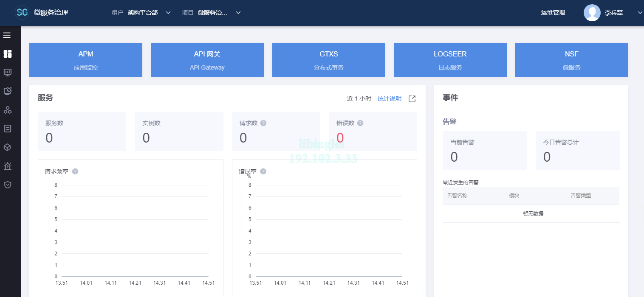Click the document list icon in sidebar
Image resolution: width=644 pixels, height=297 pixels.
[x=7, y=128]
